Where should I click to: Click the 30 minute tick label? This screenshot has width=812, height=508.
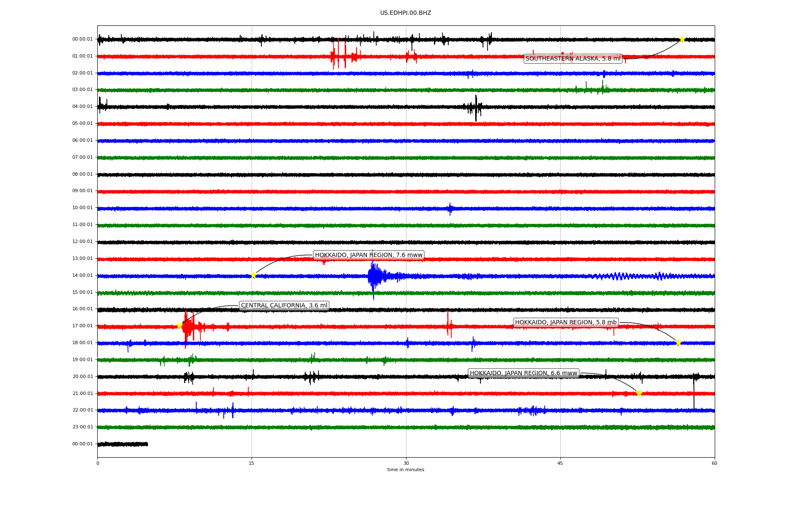pyautogui.click(x=406, y=463)
